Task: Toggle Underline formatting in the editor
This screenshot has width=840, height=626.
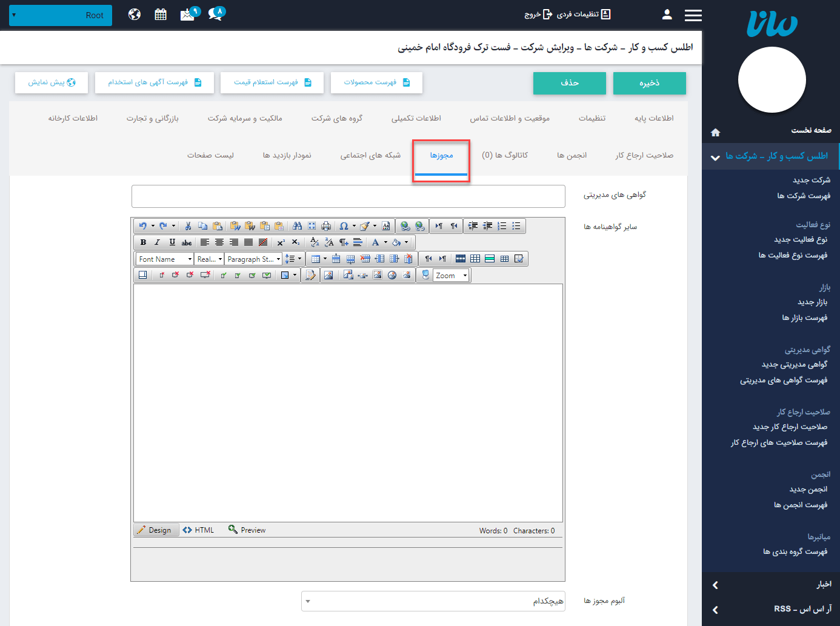Action: 172,242
